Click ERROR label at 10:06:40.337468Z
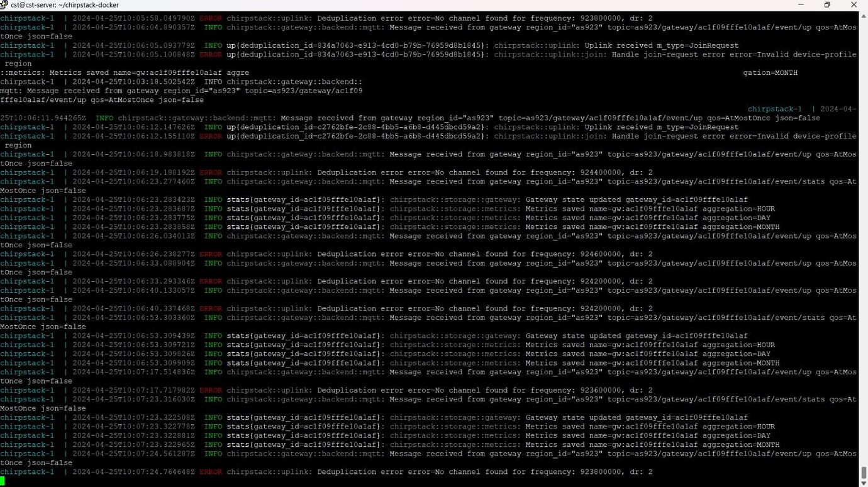The width and height of the screenshot is (868, 487). [211, 308]
